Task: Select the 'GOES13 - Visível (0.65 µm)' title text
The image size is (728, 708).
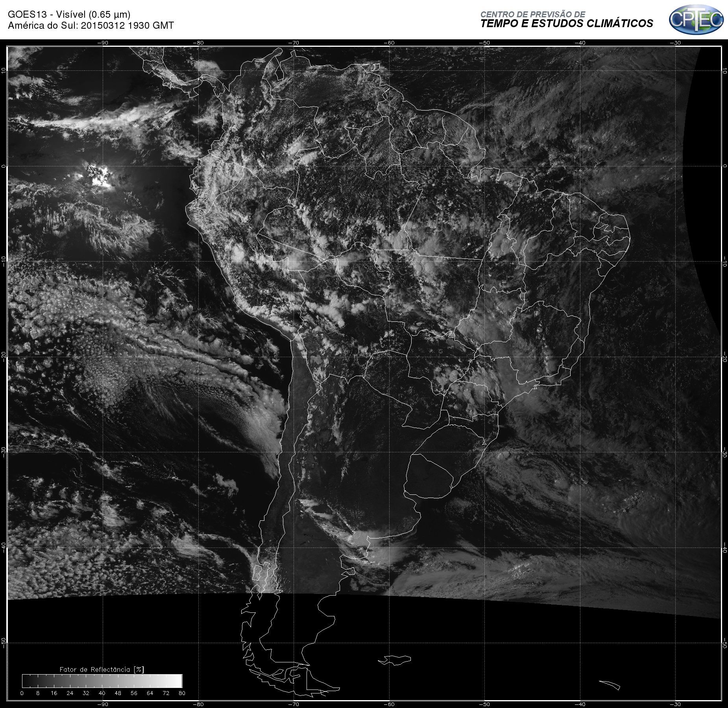Action: point(69,15)
